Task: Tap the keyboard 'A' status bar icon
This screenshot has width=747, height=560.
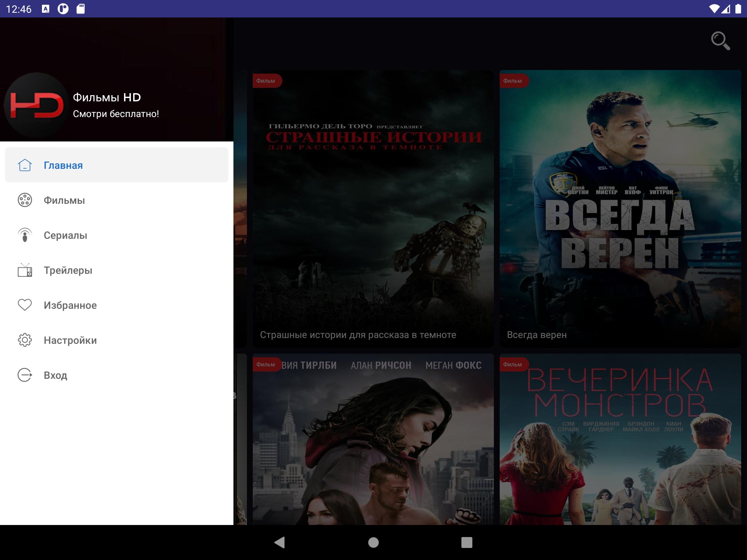Action: coord(46,9)
